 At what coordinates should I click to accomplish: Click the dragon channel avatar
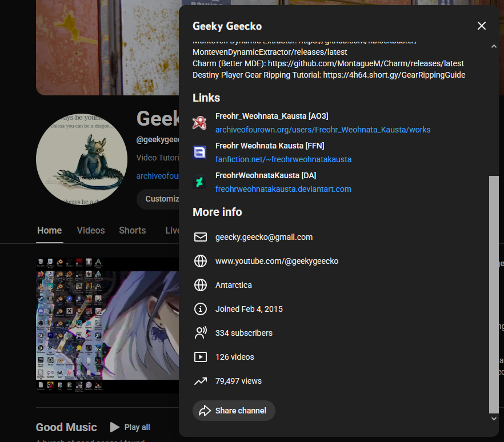pos(82,159)
